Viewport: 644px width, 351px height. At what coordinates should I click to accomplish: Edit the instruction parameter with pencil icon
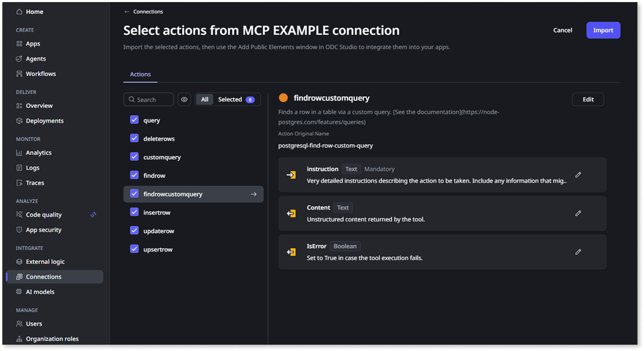[578, 175]
